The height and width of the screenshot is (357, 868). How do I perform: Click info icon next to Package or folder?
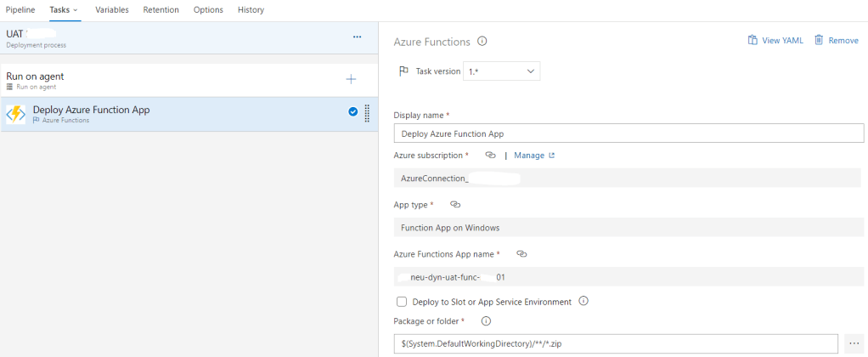point(487,321)
